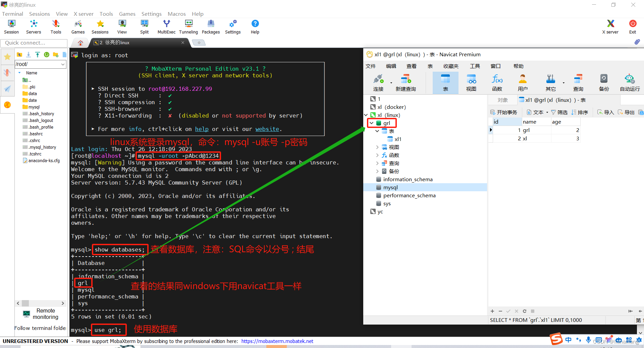644x348 pixels.
Task: Click the website link in terminal
Action: [267, 129]
